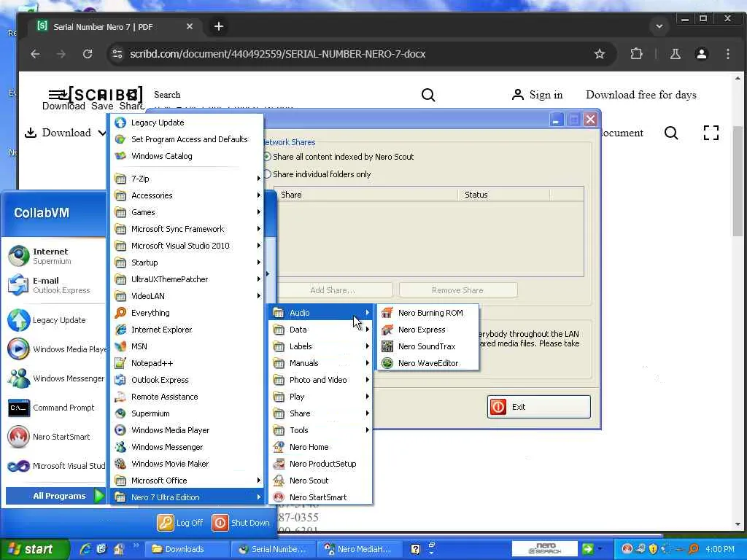Screen dimensions: 747x560
Task: Expand Microsoft Visual Studio 2010 folder
Action: tap(187, 246)
